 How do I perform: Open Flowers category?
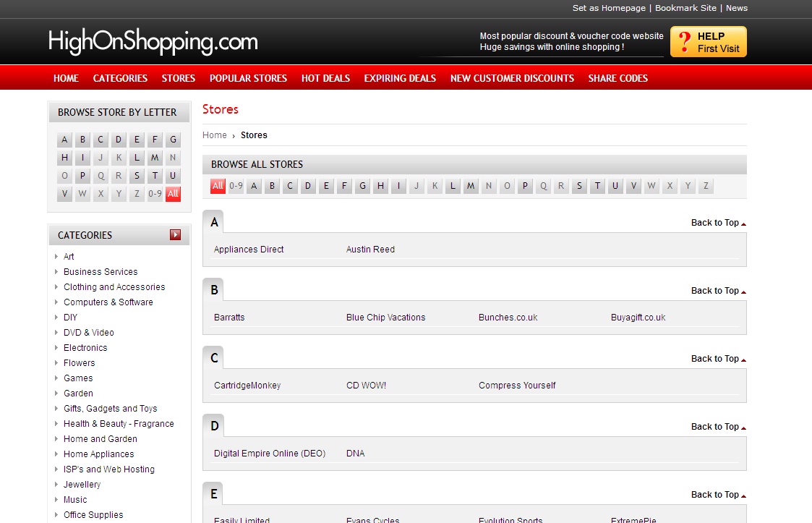pyautogui.click(x=80, y=363)
